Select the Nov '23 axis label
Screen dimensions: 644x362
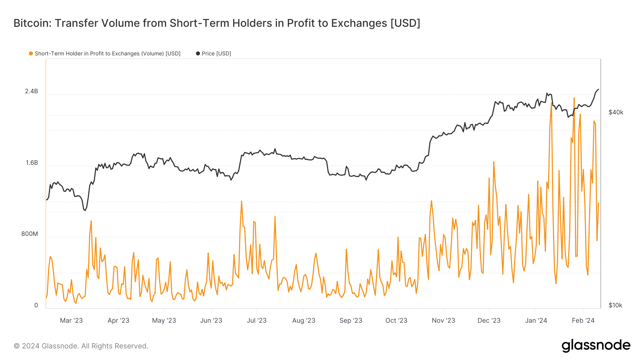(443, 321)
